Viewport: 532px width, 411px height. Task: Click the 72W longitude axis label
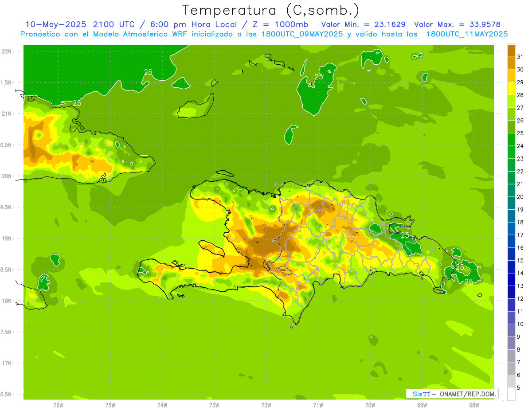pyautogui.click(x=266, y=405)
